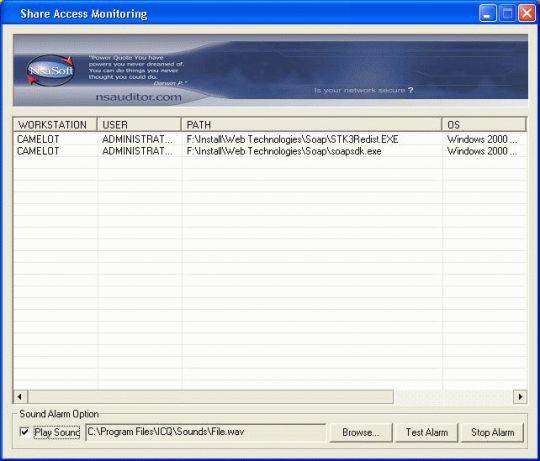Sort by the PATH column header
540x461 pixels.
[x=311, y=125]
